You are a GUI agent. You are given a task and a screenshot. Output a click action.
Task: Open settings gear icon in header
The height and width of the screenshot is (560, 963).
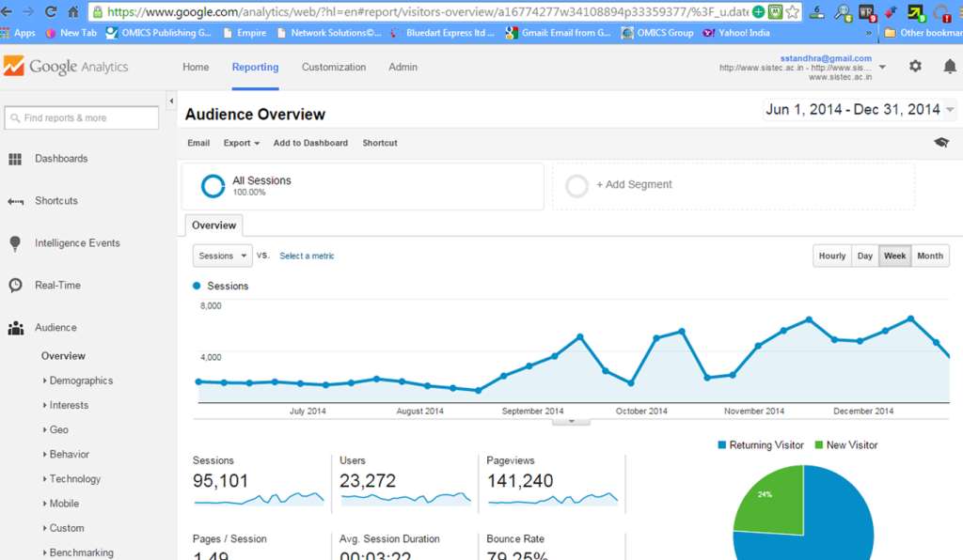pos(915,67)
